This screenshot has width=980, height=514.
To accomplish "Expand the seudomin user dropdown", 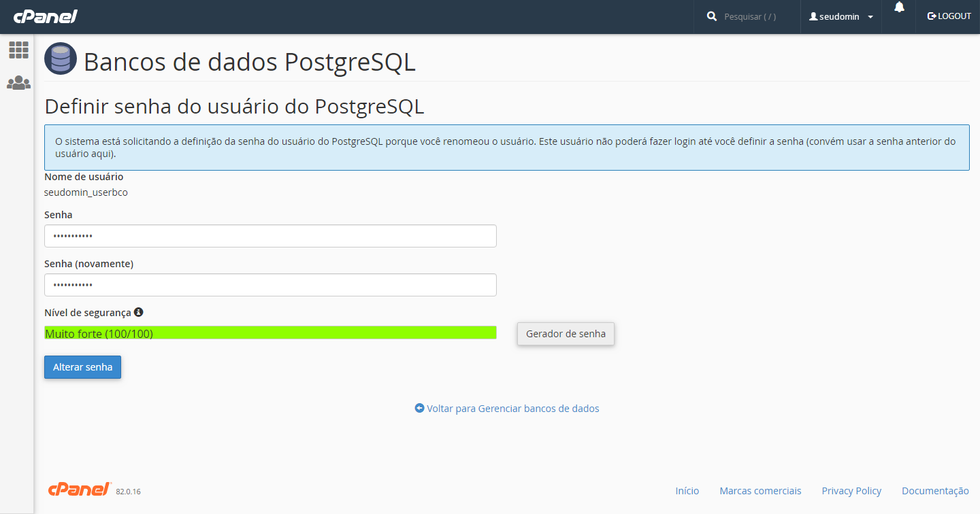I will pyautogui.click(x=841, y=16).
